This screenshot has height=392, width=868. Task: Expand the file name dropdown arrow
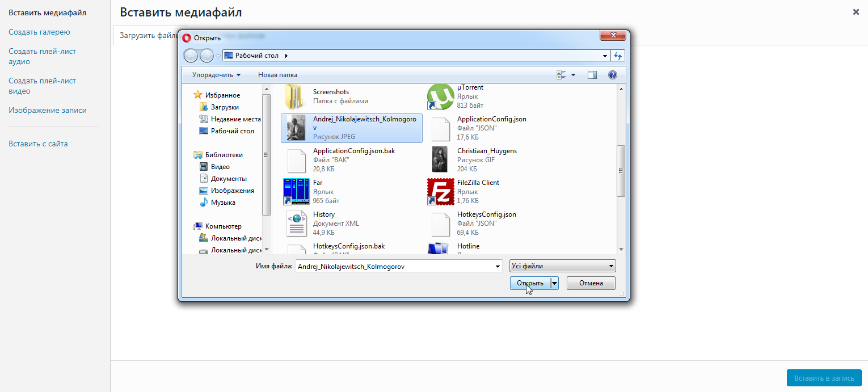[498, 266]
